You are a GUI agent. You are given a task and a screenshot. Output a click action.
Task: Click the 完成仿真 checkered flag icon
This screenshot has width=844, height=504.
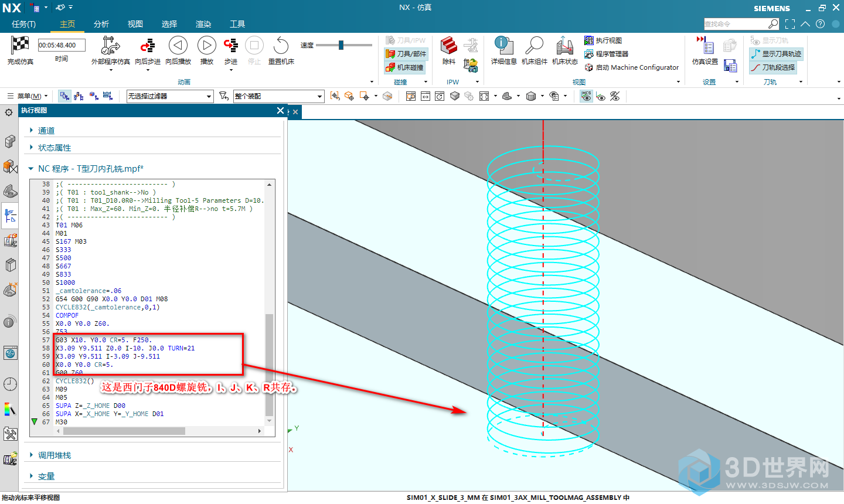coord(20,45)
